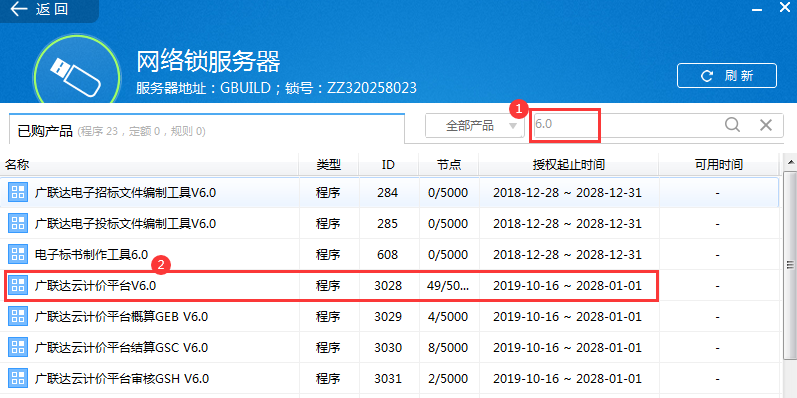Select the 广联达电子投标文件编制工具V6.0 name
Viewport: 797px width, 398px height.
click(x=126, y=224)
